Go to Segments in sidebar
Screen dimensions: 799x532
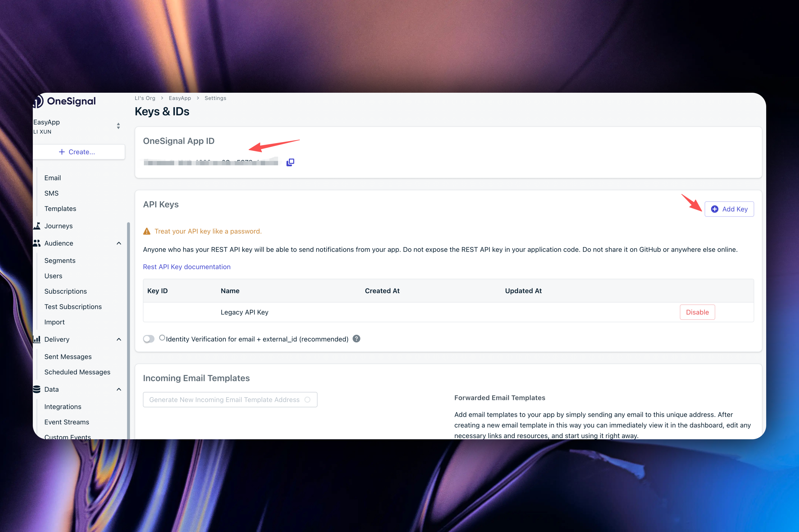click(x=60, y=260)
